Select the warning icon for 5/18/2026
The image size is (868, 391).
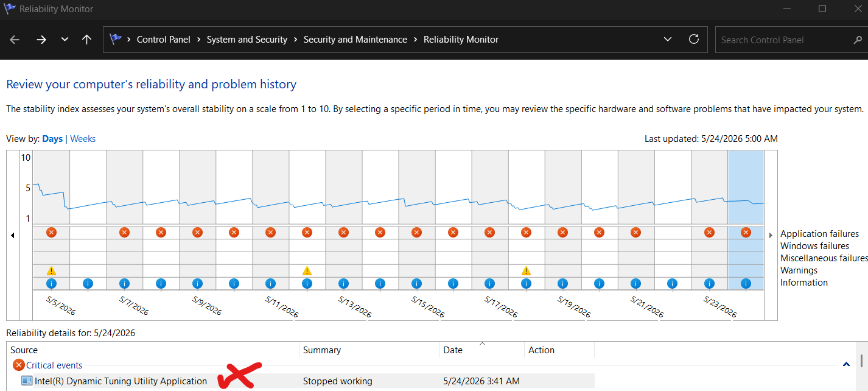point(526,270)
